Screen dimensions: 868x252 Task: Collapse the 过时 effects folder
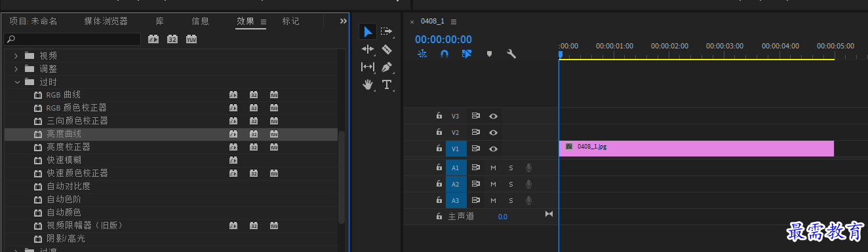17,82
